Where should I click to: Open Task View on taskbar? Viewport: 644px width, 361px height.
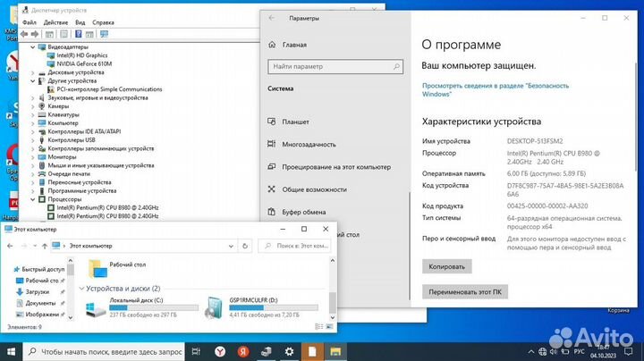(x=196, y=351)
